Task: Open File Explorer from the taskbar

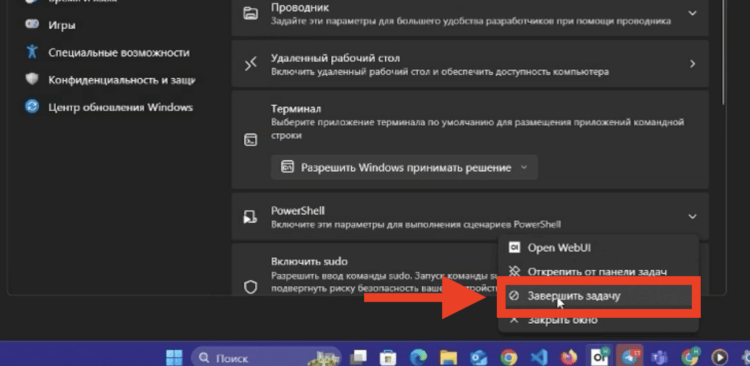Action: click(x=448, y=357)
